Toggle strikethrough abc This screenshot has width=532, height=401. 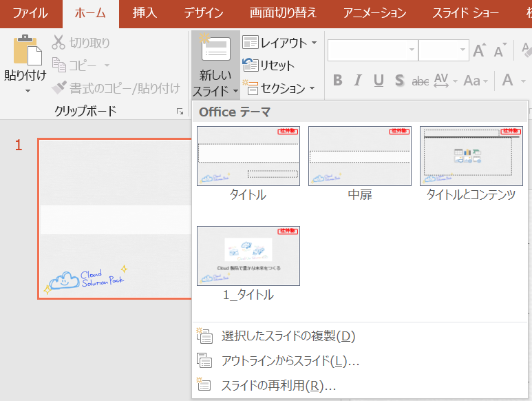click(421, 81)
